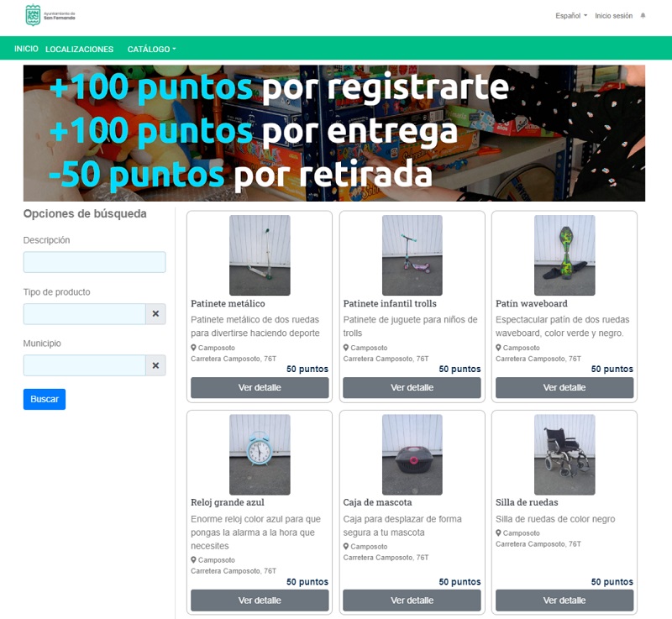Go to the Inicio tab
The height and width of the screenshot is (619, 672).
[26, 49]
